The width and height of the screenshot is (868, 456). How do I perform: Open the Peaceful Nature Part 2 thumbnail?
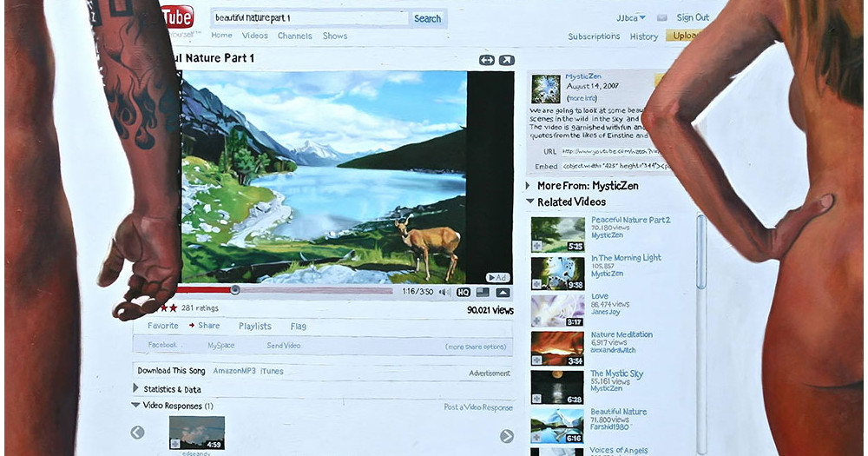coord(557,235)
